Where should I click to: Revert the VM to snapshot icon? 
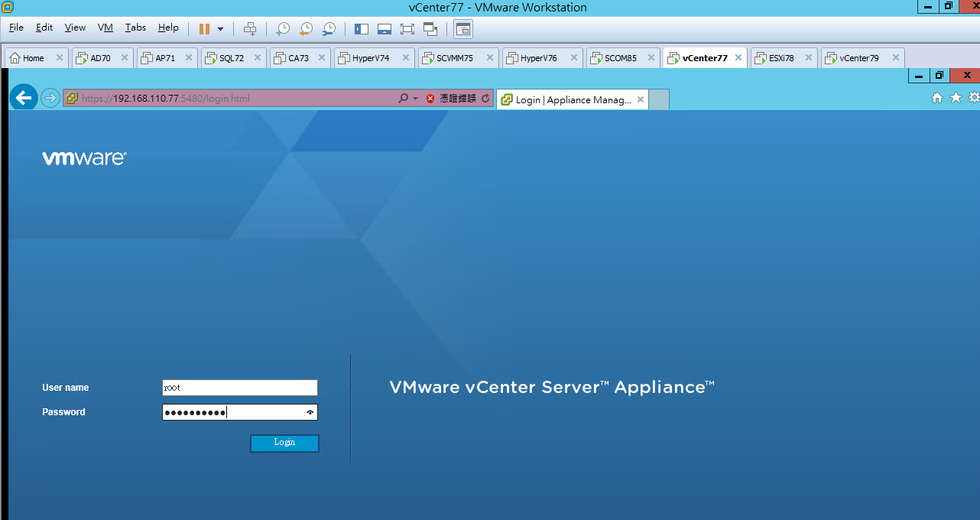[x=306, y=29]
